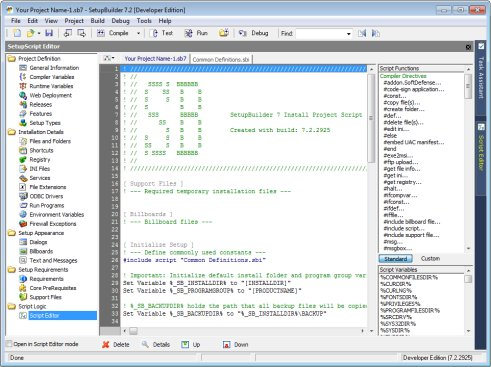
Task: Select the Custom functions tab
Action: tap(430, 259)
